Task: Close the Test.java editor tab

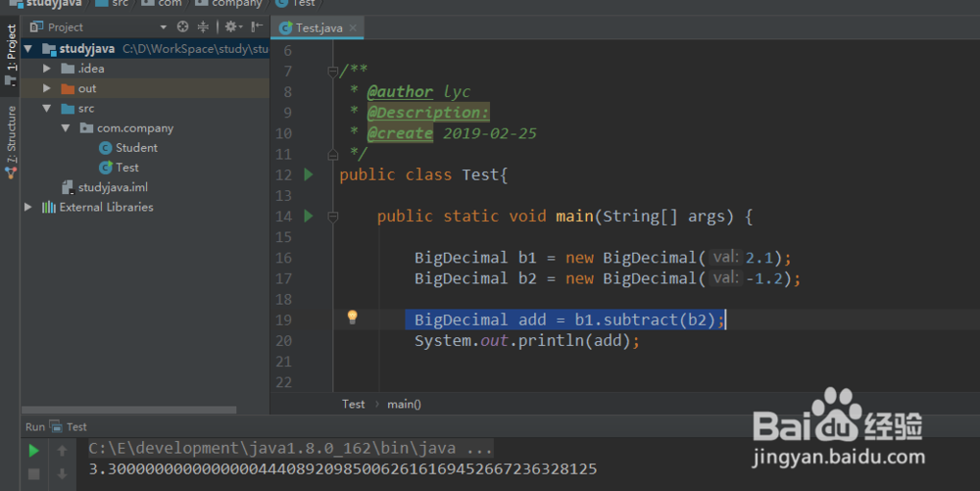Action: [x=353, y=27]
